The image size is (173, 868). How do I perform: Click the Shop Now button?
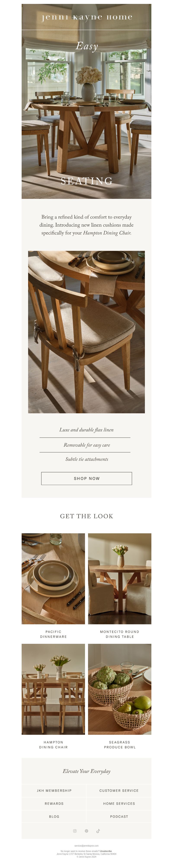click(x=86, y=478)
